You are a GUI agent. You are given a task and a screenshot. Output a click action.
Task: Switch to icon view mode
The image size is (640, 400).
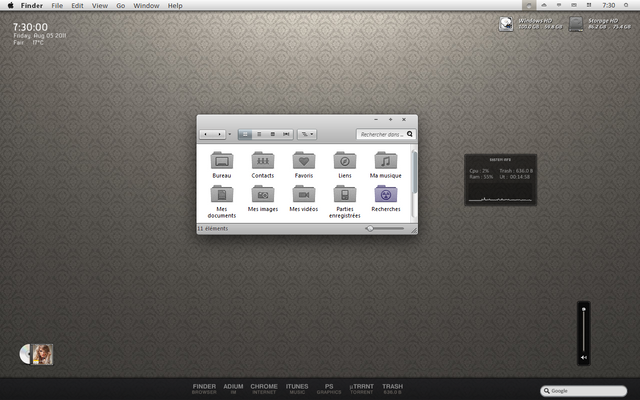click(x=245, y=133)
